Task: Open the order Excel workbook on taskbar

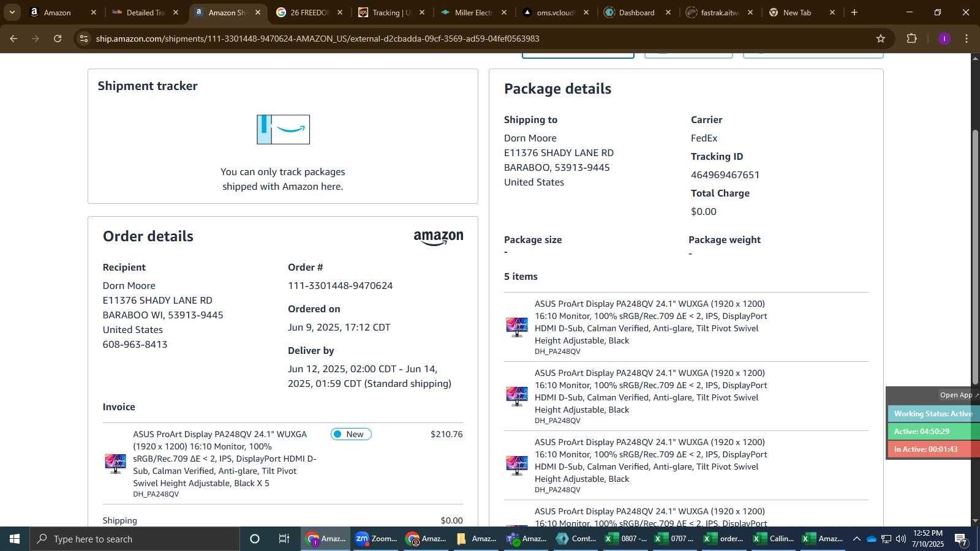Action: pyautogui.click(x=725, y=539)
